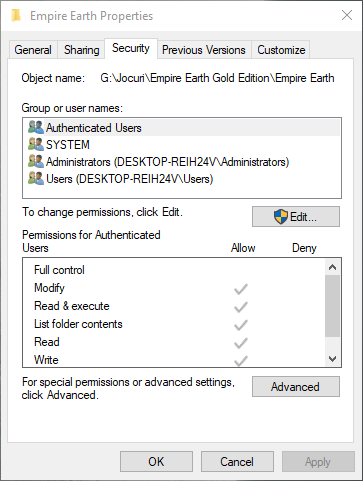Click the permissions list scrollbar thumb
The width and height of the screenshot is (363, 481).
(332, 306)
